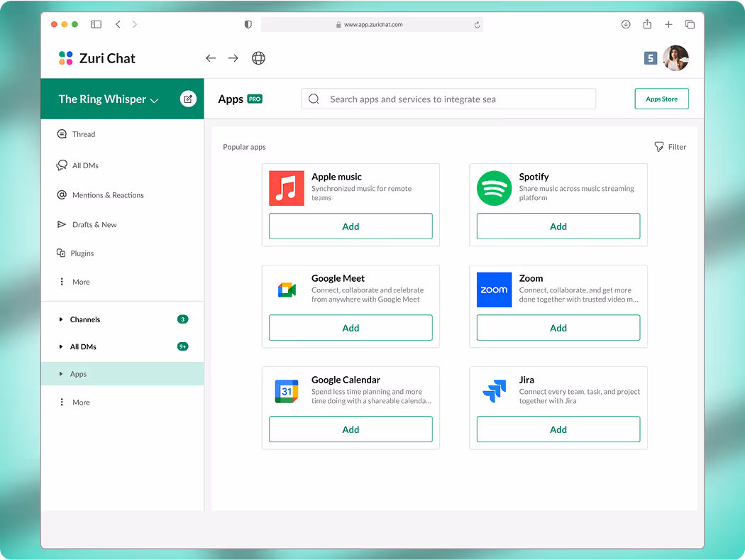Open the Filter option
The image size is (745, 560).
point(670,147)
